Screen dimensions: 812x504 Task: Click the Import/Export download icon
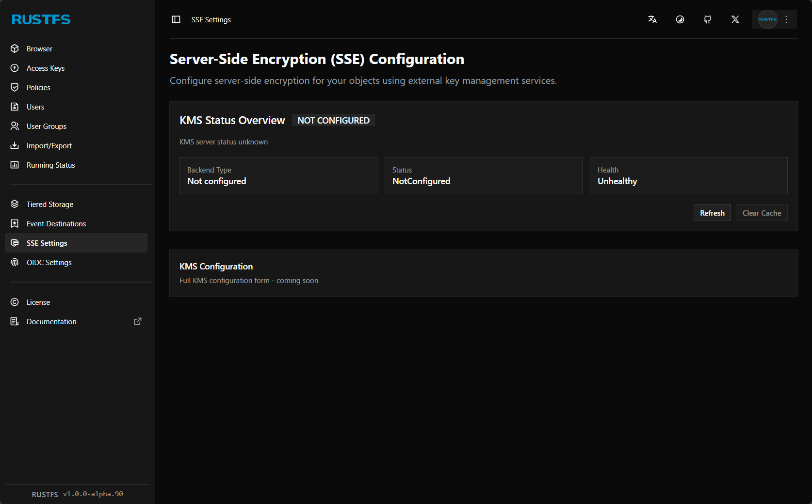[15, 146]
